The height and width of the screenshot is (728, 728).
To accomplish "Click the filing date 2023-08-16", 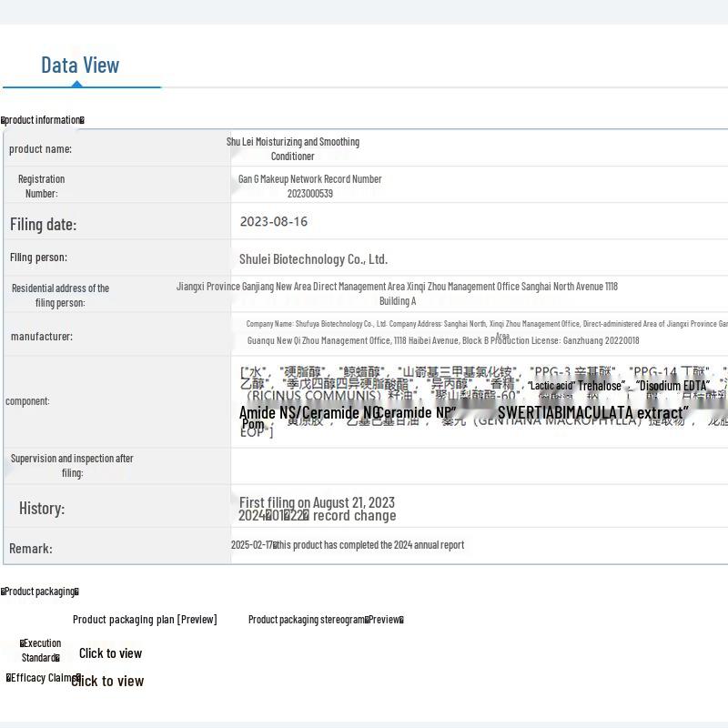I will pos(274,221).
